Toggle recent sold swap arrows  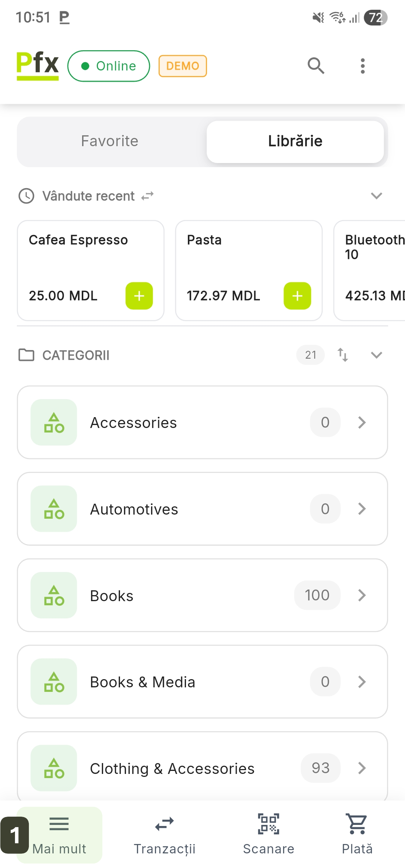147,196
